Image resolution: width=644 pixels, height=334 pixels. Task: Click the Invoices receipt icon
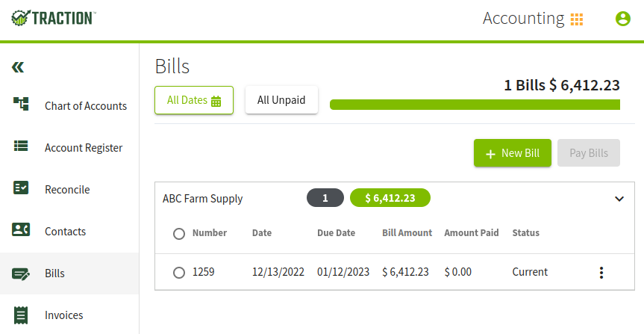[x=21, y=315]
